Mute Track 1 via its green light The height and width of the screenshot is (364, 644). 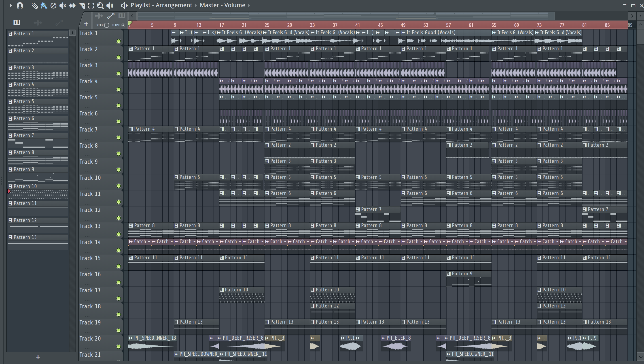(119, 41)
